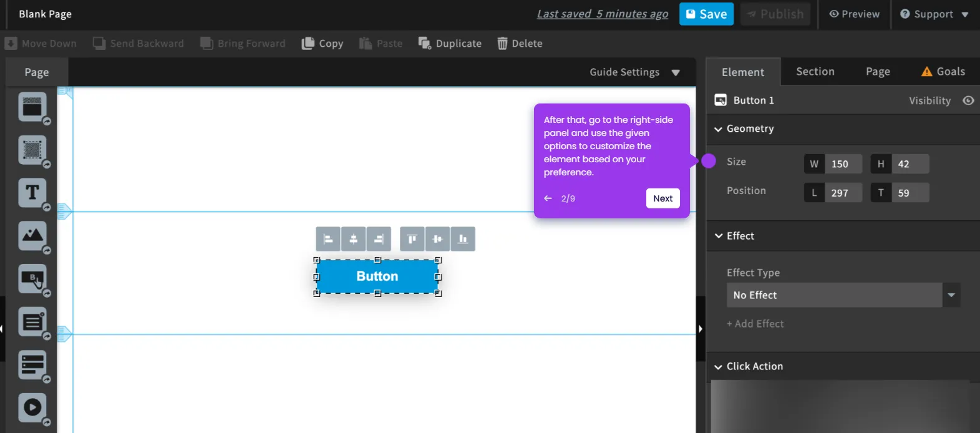Open the Guide Settings dropdown
980x433 pixels.
pyautogui.click(x=635, y=72)
